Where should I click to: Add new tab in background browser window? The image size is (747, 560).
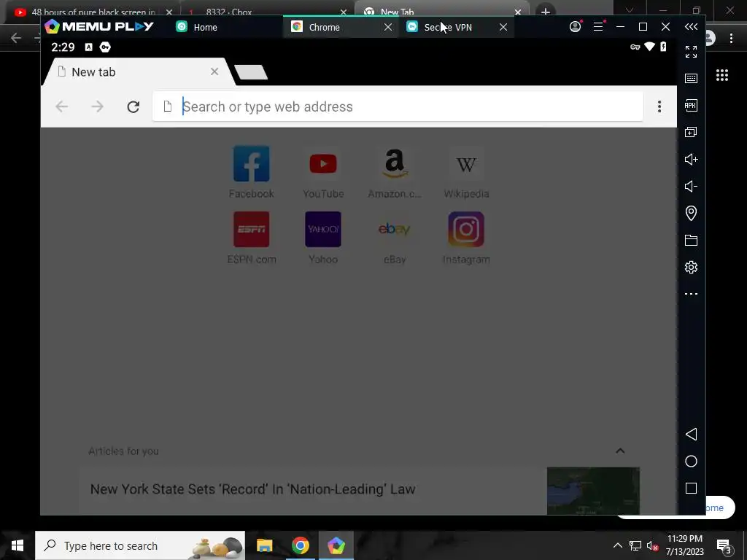point(546,12)
